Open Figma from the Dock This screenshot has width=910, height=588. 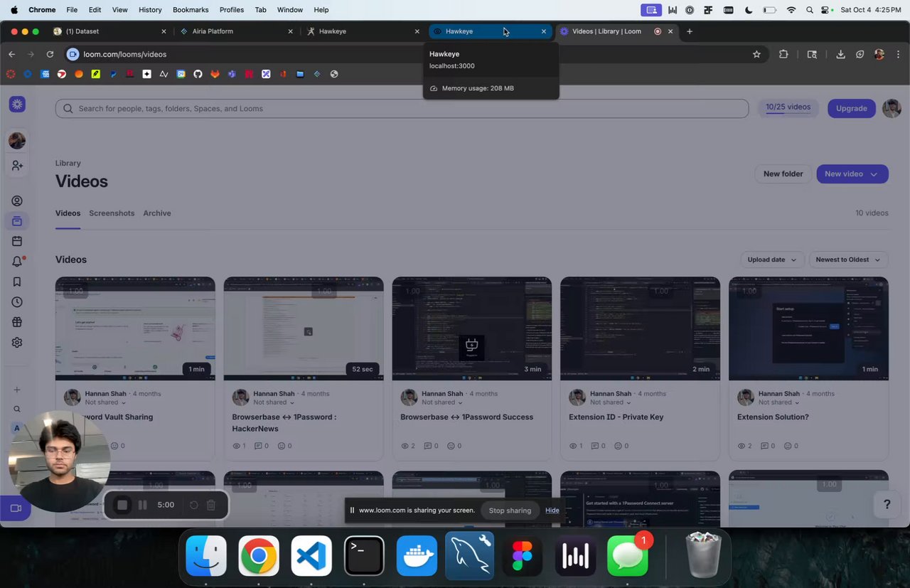522,556
